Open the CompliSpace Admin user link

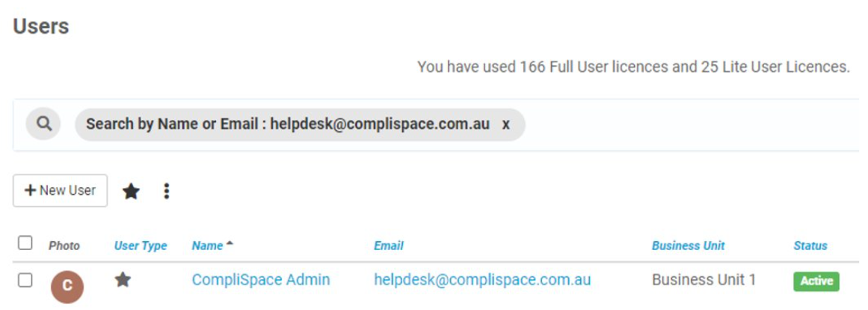tap(261, 280)
